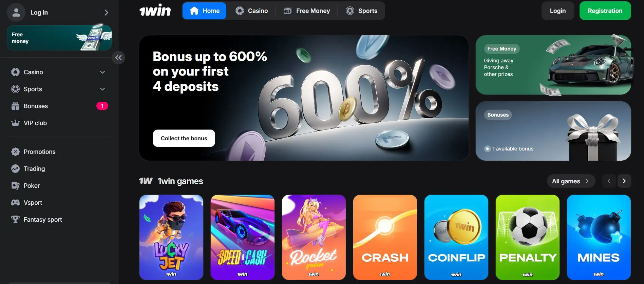
Task: Expand the Casino sidebar section chevron
Action: [x=102, y=72]
